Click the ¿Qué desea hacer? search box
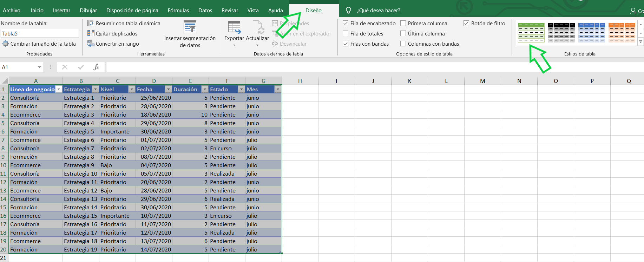The width and height of the screenshot is (644, 262). (378, 11)
